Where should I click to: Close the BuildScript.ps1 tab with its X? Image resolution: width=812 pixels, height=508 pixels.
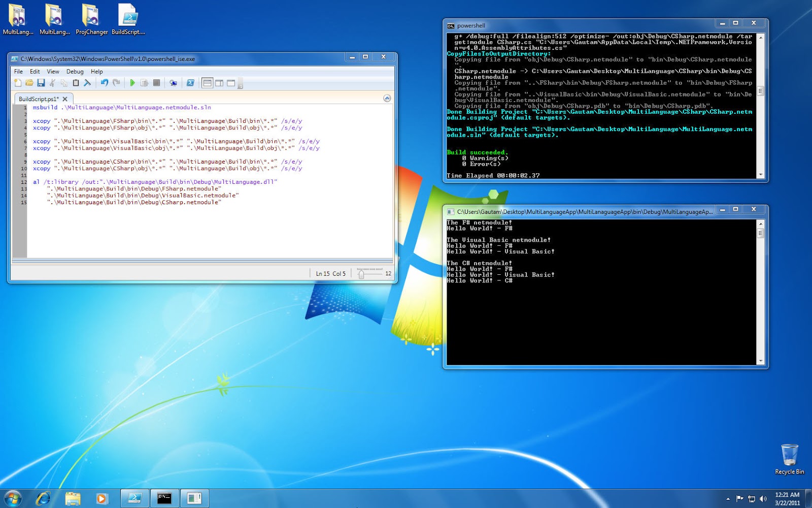click(x=64, y=99)
